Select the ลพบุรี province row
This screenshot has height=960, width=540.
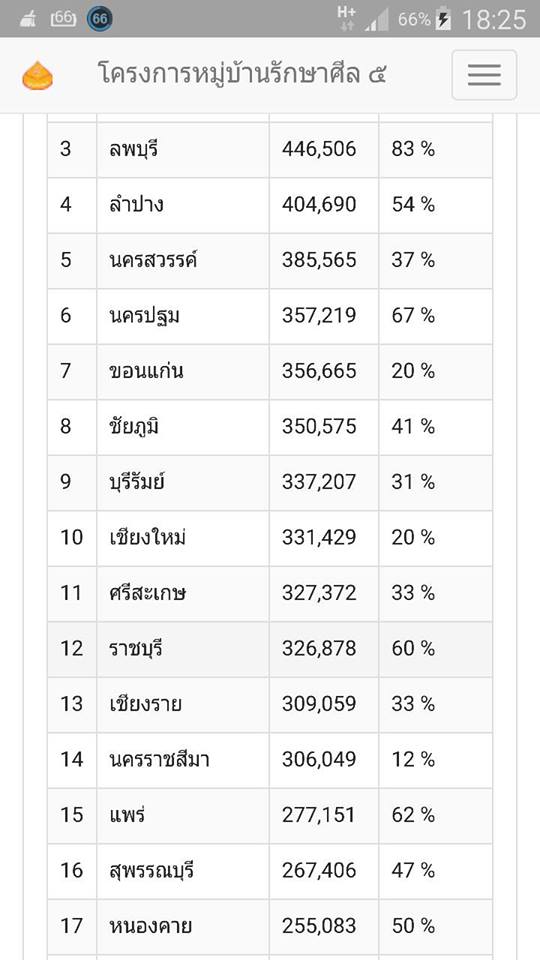click(x=270, y=149)
